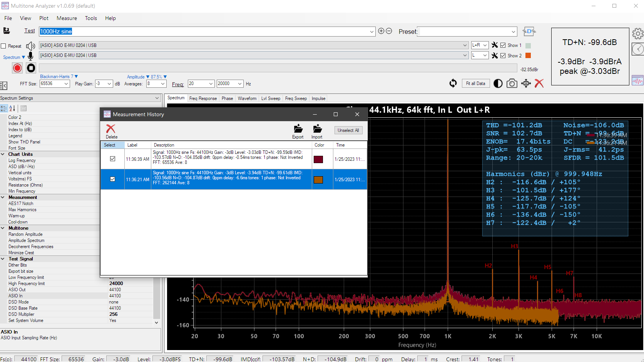This screenshot has height=362, width=644.
Task: Uncheck the Show 1 checkbox
Action: 503,45
